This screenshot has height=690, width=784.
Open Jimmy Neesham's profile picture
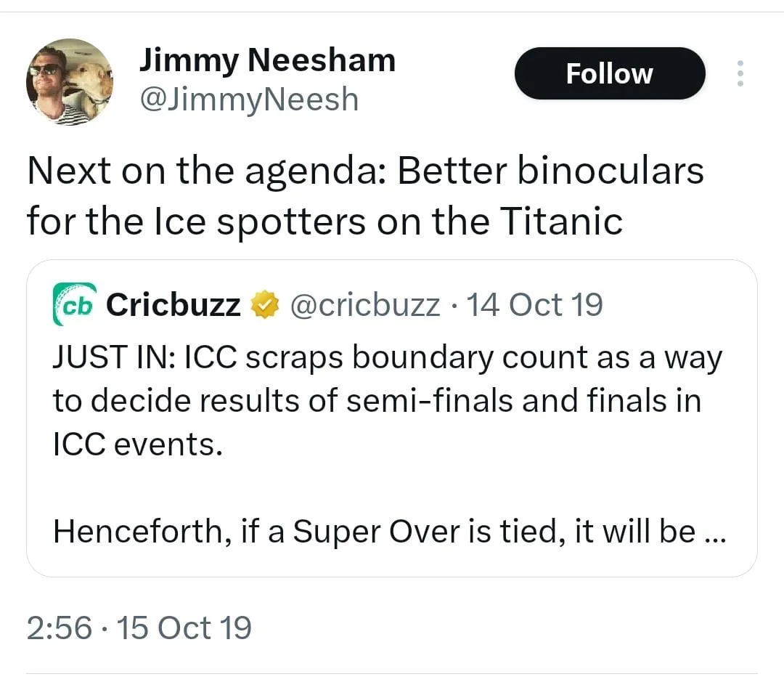pyautogui.click(x=70, y=81)
